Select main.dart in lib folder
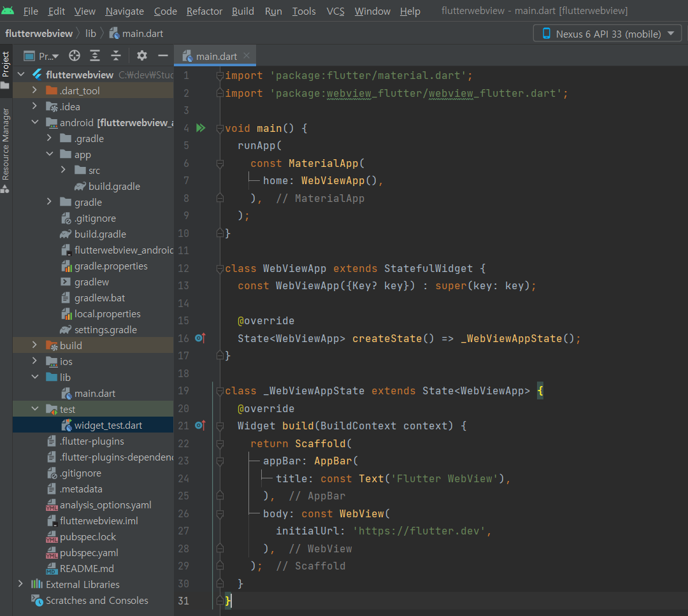The height and width of the screenshot is (616, 688). [x=88, y=394]
